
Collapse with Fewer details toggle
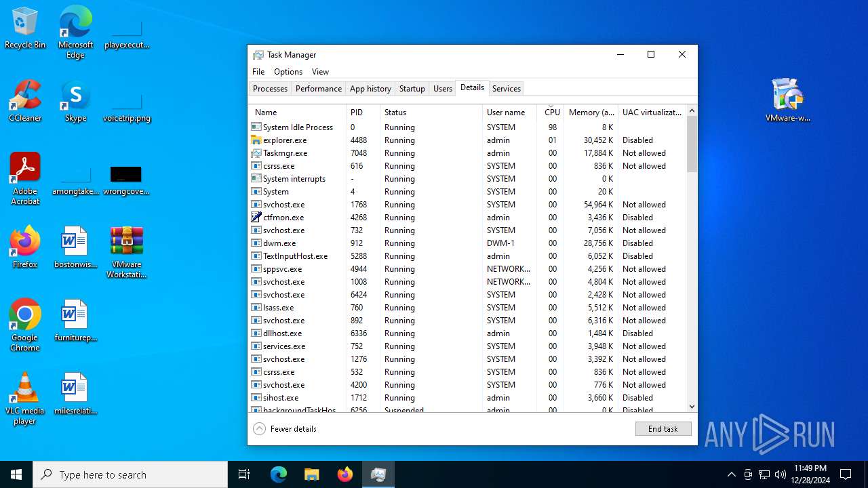coord(285,429)
